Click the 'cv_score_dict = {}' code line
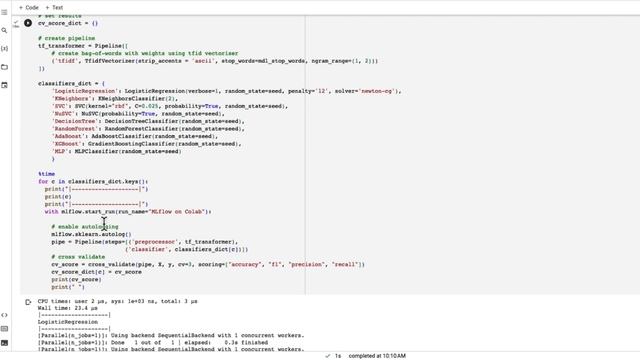Viewport: 640px width, 360px height. coord(68,23)
